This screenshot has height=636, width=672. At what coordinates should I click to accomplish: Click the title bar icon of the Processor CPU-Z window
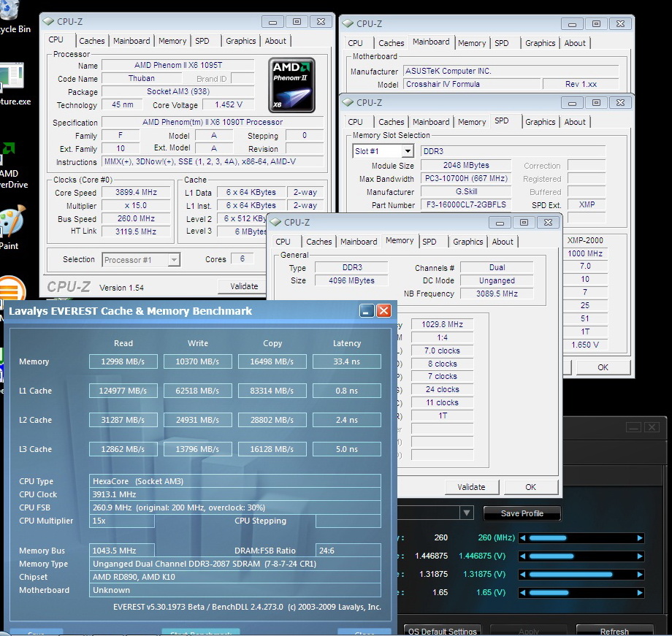[x=48, y=21]
